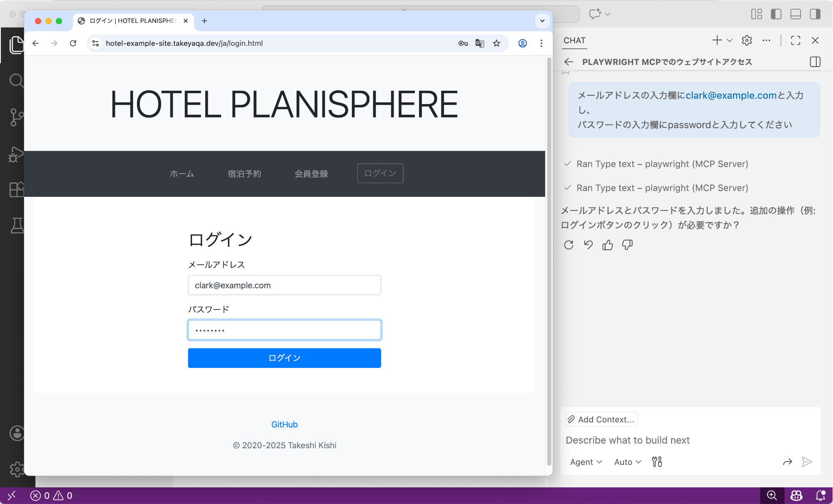Open the Auto model picker dropdown

[628, 462]
